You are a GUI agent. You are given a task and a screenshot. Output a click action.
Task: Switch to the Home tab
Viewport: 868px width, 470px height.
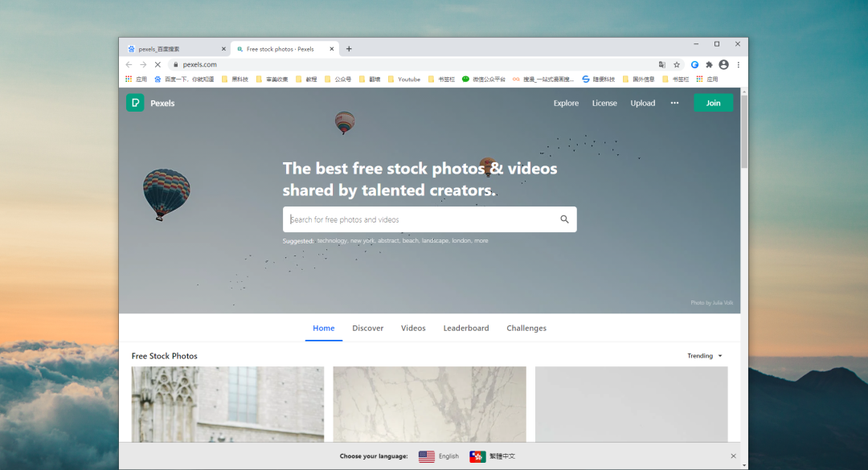(x=324, y=329)
